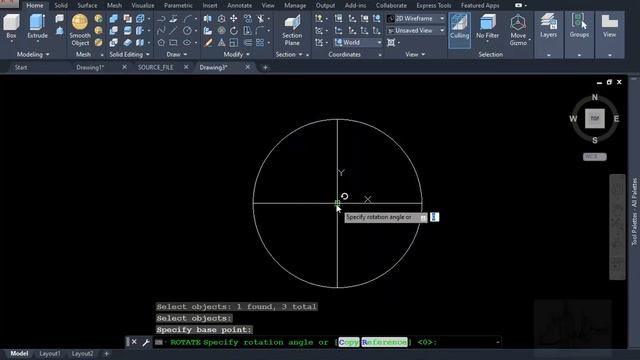Open the Express Tools ribbon tab
Screen dimensions: 640x360
tap(433, 5)
